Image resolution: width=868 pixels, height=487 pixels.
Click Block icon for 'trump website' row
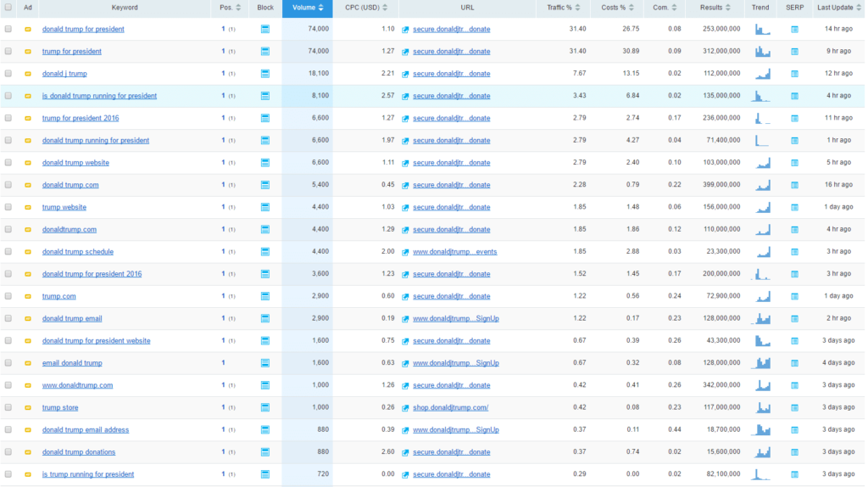point(265,207)
